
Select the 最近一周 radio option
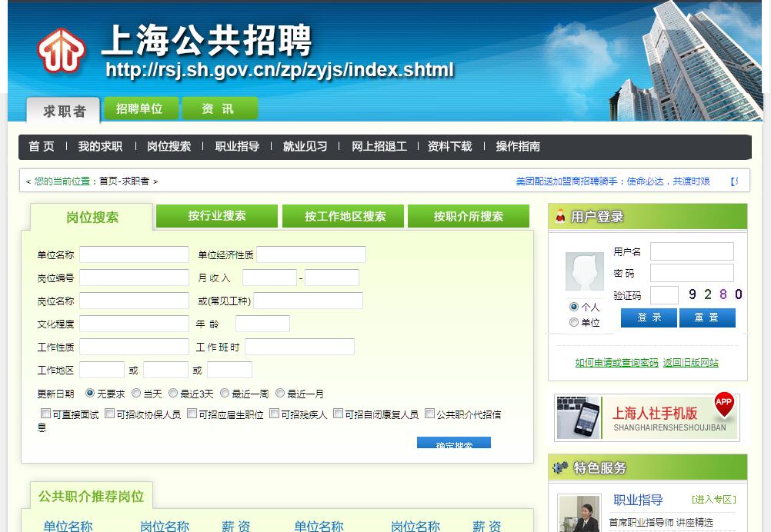pos(225,393)
